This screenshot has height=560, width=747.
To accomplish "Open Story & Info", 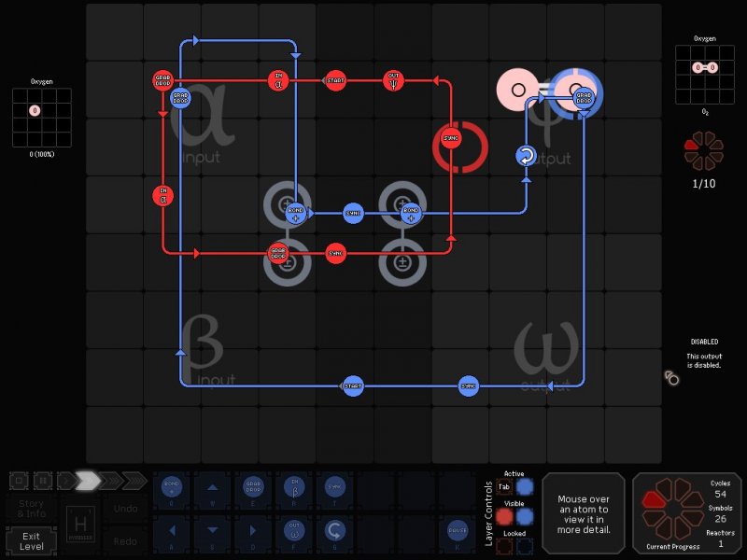I will click(x=32, y=509).
